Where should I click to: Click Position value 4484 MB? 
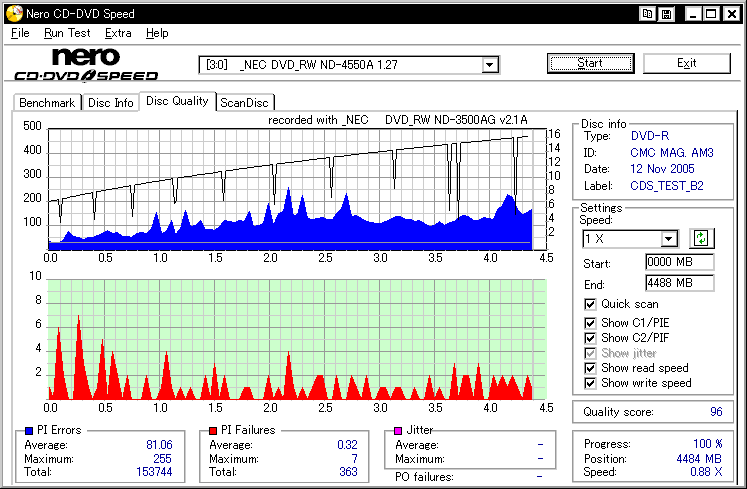pyautogui.click(x=699, y=458)
